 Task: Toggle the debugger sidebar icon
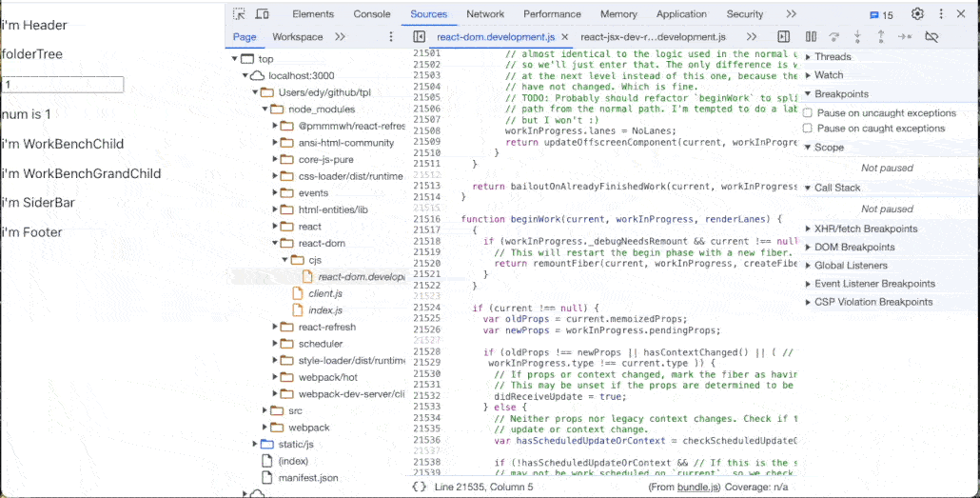(x=784, y=37)
